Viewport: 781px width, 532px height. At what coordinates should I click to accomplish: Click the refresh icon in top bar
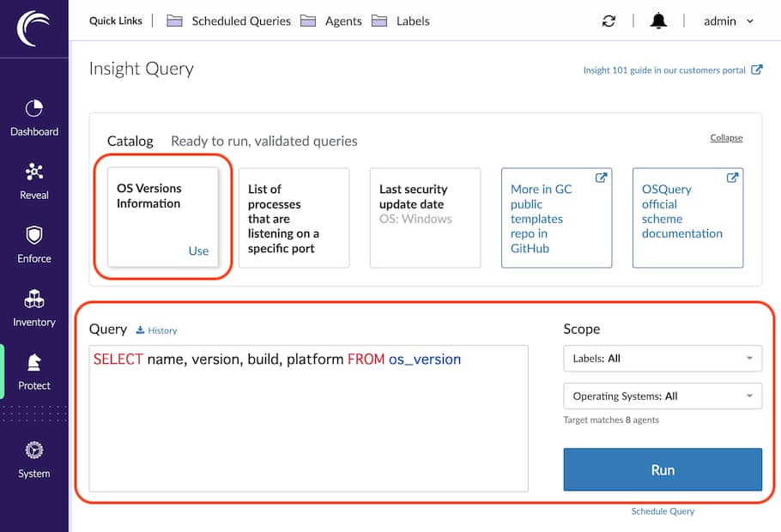click(x=608, y=21)
